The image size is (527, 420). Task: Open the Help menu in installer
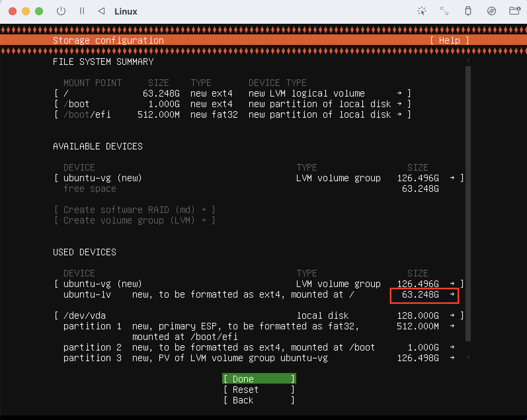click(x=450, y=40)
